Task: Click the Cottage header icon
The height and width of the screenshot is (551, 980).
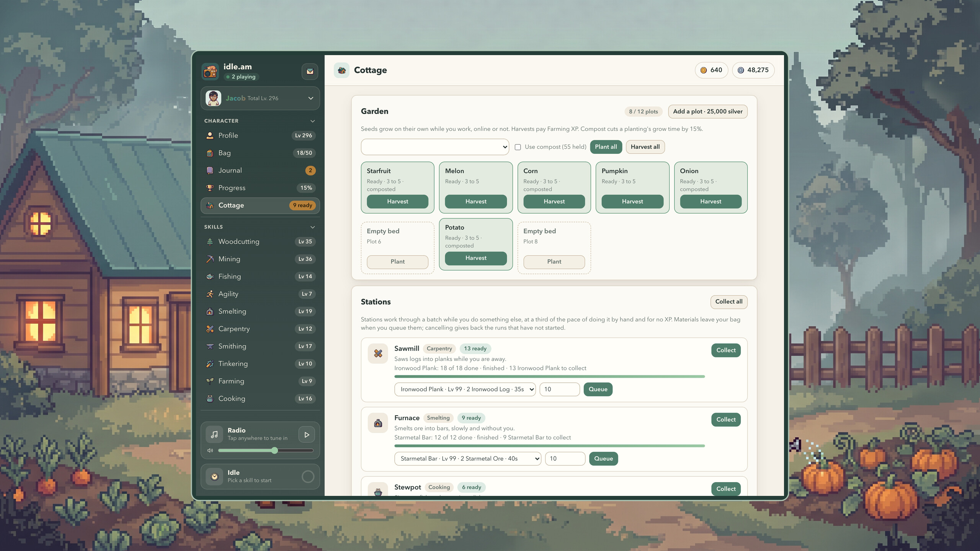Action: (341, 70)
